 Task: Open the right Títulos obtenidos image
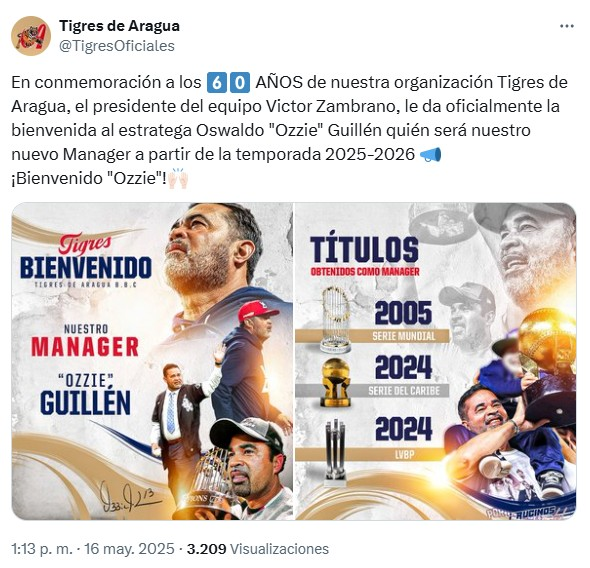(x=436, y=361)
